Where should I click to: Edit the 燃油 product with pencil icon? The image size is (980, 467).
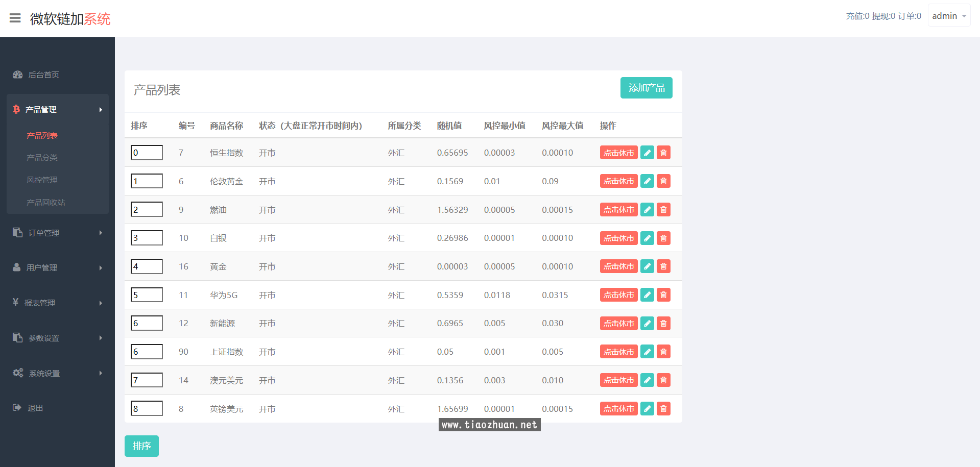tap(647, 209)
